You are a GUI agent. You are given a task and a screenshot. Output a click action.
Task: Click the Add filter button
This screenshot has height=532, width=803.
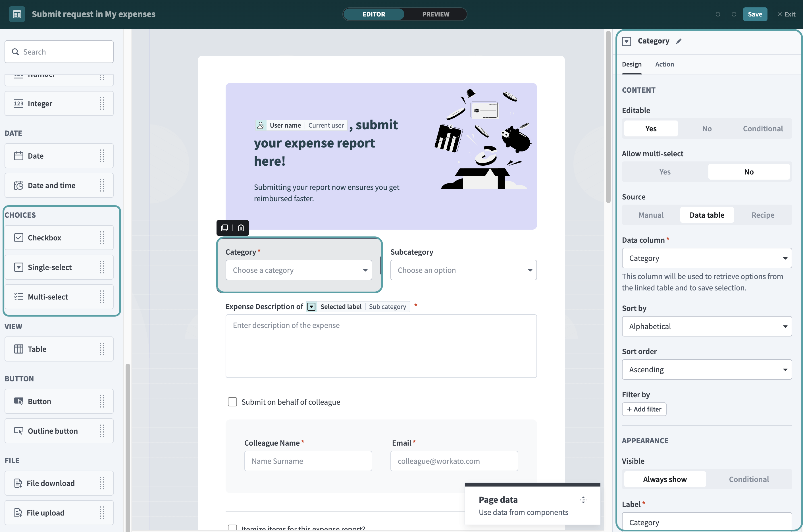click(644, 409)
